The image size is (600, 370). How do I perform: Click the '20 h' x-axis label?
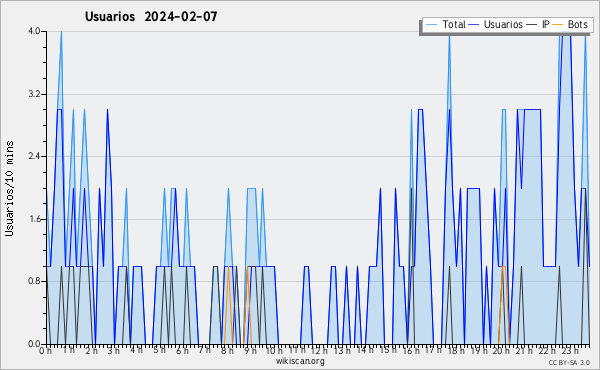coord(501,351)
